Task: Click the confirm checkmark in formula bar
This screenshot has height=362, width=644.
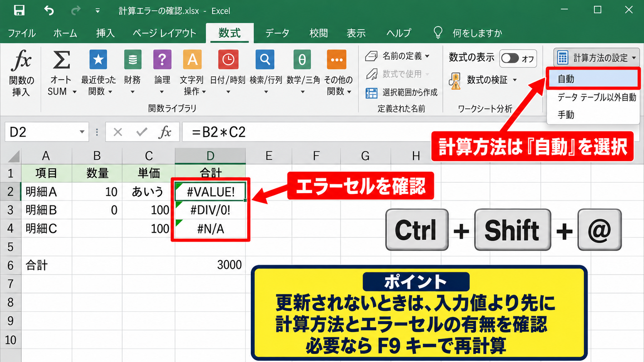Action: (142, 132)
